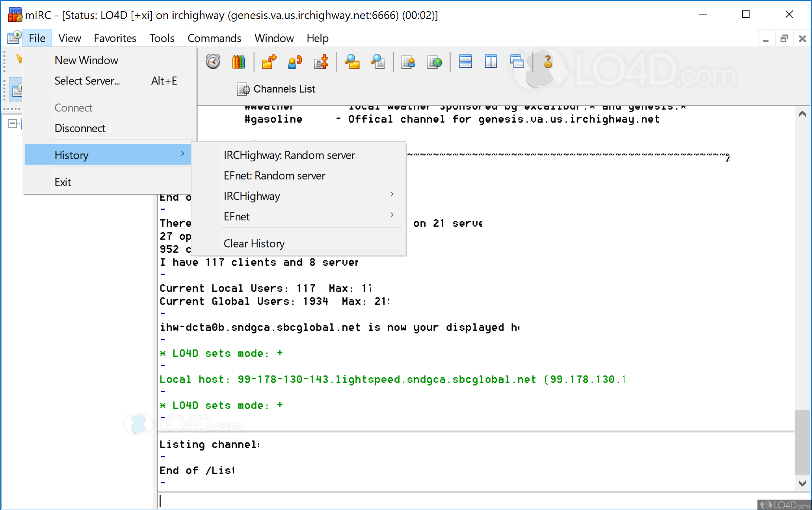Click the question mark Help icon
Image resolution: width=812 pixels, height=510 pixels.
pos(548,61)
